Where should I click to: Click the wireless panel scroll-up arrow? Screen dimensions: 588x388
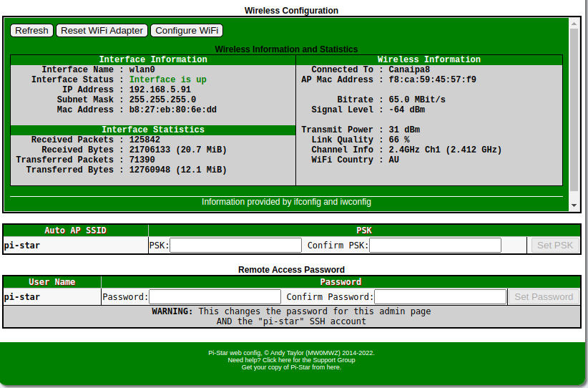(574, 24)
